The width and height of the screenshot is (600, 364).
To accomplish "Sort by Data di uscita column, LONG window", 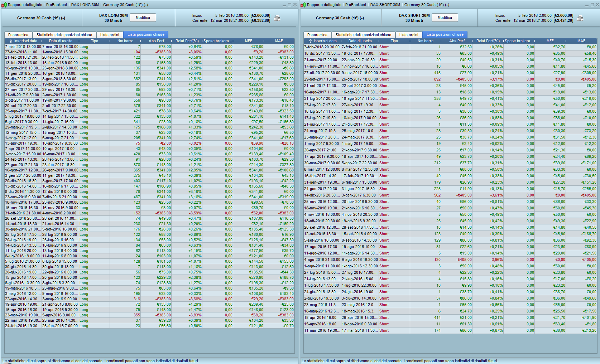I will tap(61, 41).
